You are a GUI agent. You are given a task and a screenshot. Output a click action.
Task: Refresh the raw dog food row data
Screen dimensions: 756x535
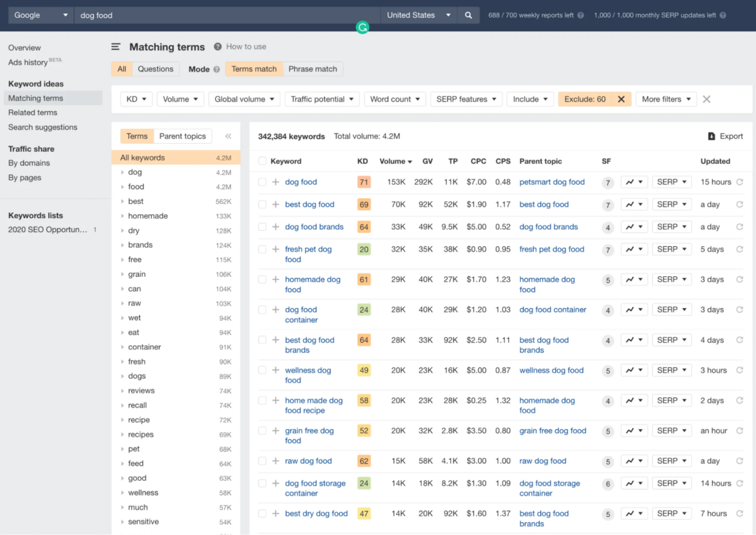739,461
